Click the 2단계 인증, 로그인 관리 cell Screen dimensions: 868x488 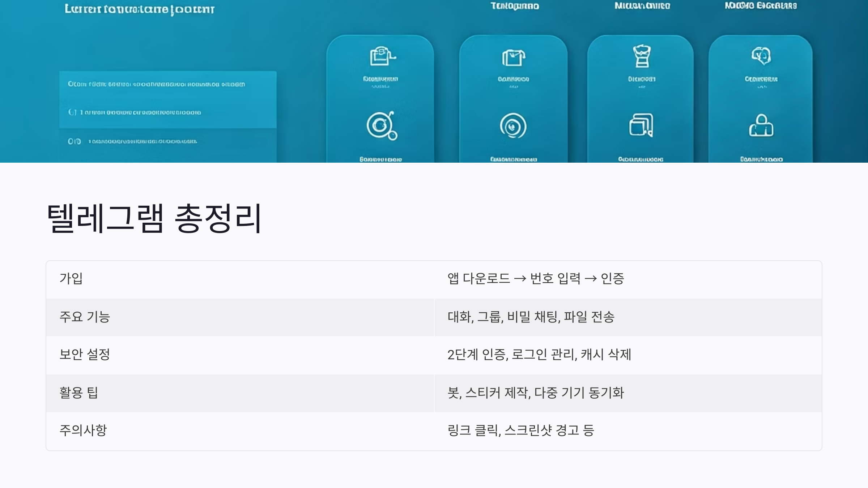539,354
